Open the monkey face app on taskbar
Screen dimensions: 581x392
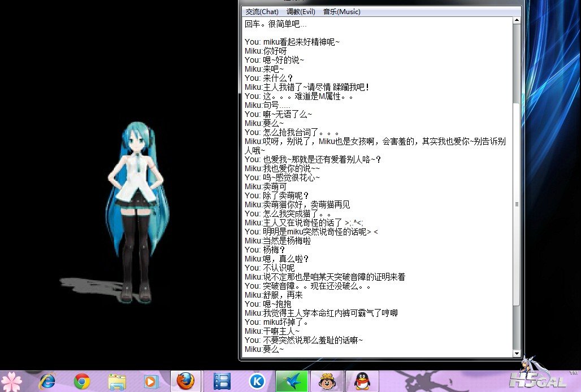click(x=327, y=381)
